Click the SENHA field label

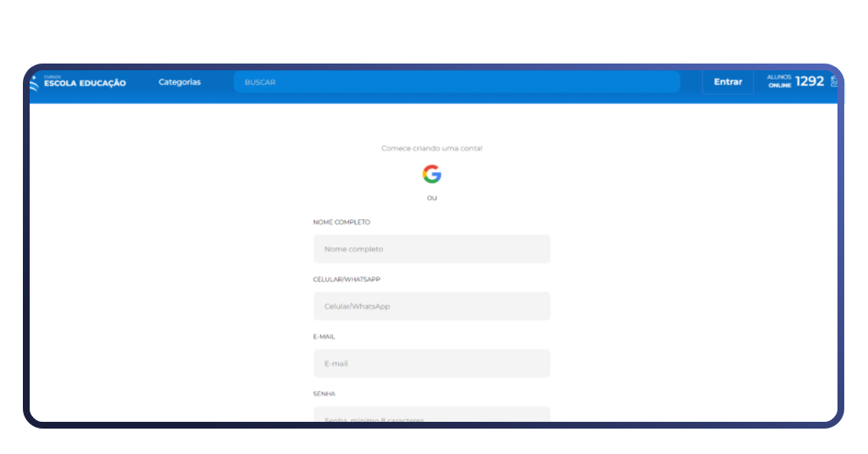pos(324,394)
